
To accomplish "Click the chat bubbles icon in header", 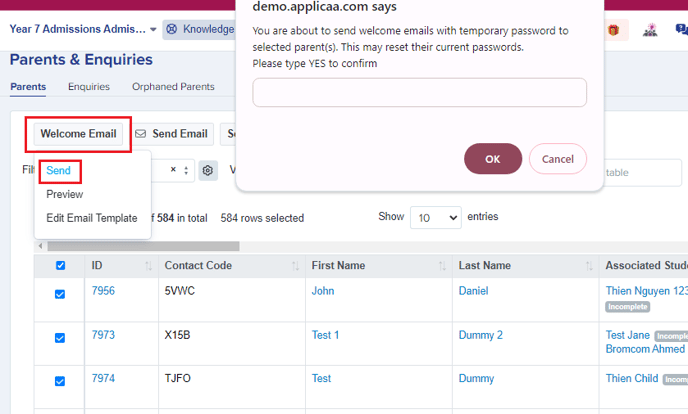I will (x=681, y=29).
